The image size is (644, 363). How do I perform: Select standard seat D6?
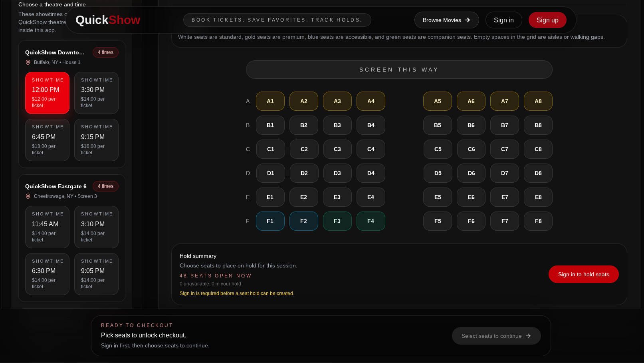click(472, 173)
